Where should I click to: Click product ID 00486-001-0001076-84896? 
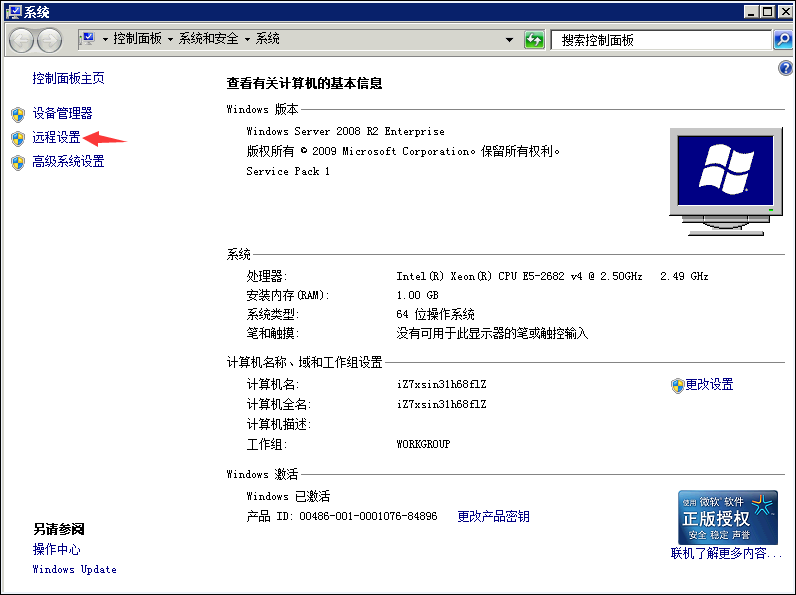tap(368, 516)
